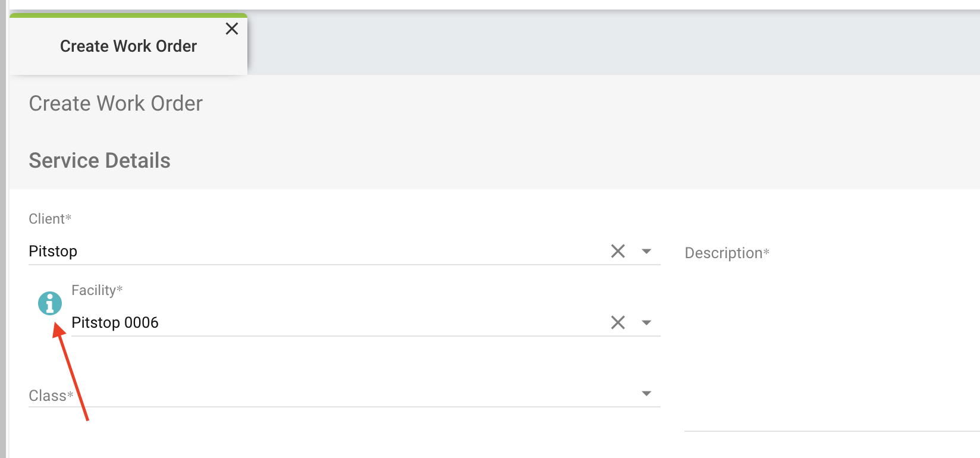Screen dimensions: 980x458
Task: Click the Service Details section heading
Action: (99, 159)
